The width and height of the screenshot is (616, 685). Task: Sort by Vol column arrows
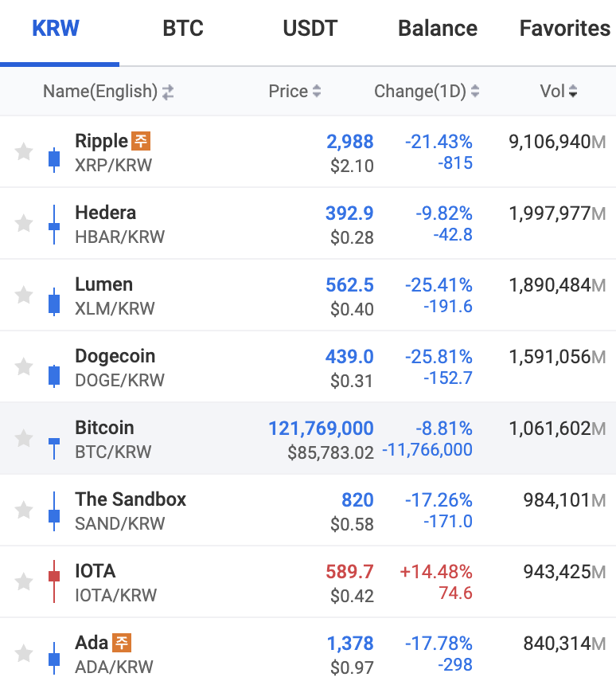tap(559, 92)
